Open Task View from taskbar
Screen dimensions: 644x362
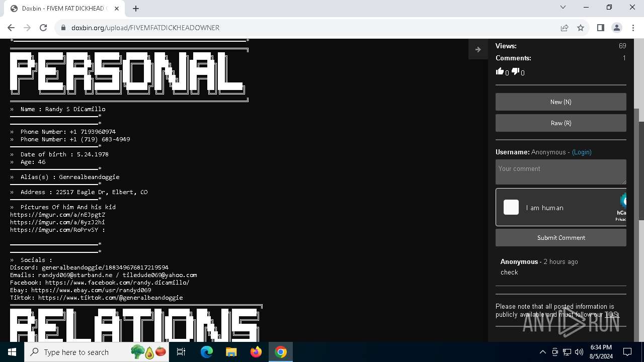[x=181, y=352]
